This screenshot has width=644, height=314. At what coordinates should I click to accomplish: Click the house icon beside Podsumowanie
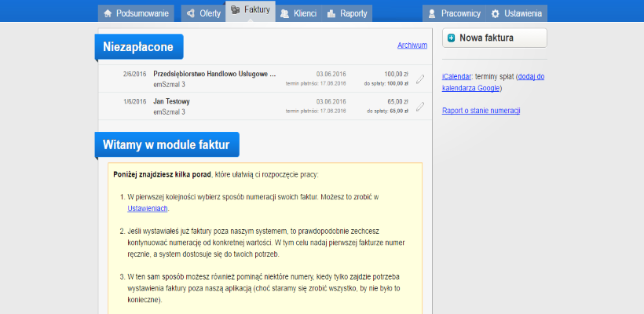tap(108, 14)
